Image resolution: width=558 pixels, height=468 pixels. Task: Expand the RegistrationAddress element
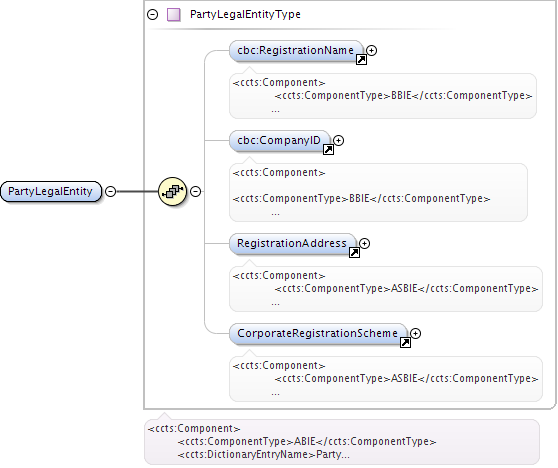(x=364, y=243)
